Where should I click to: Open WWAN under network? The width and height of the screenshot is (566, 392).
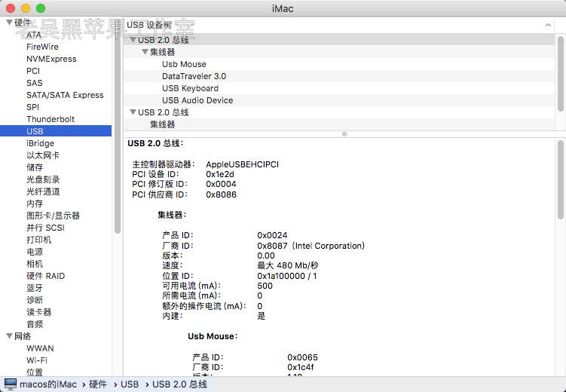(40, 348)
